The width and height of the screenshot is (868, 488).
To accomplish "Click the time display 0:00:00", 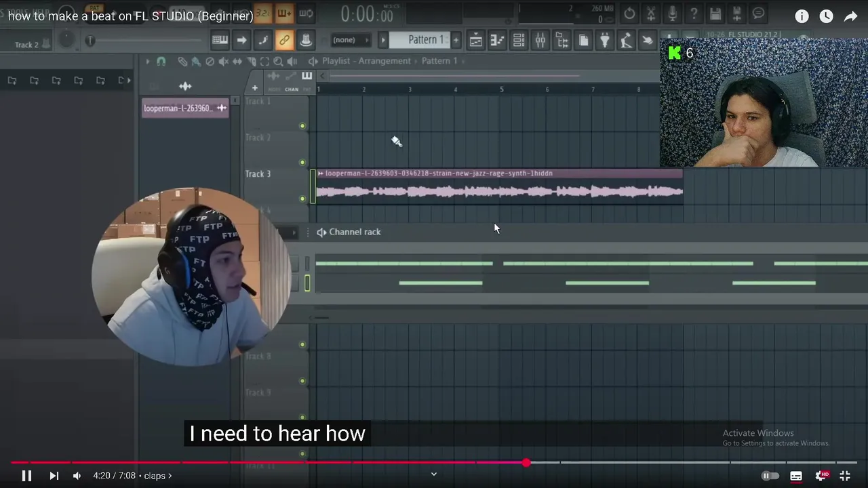I will click(367, 14).
